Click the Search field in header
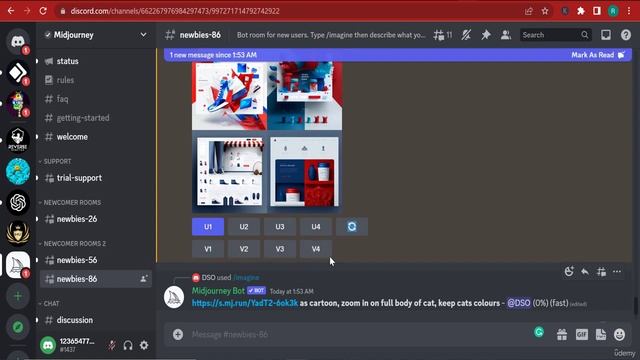640x360 pixels. 555,35
